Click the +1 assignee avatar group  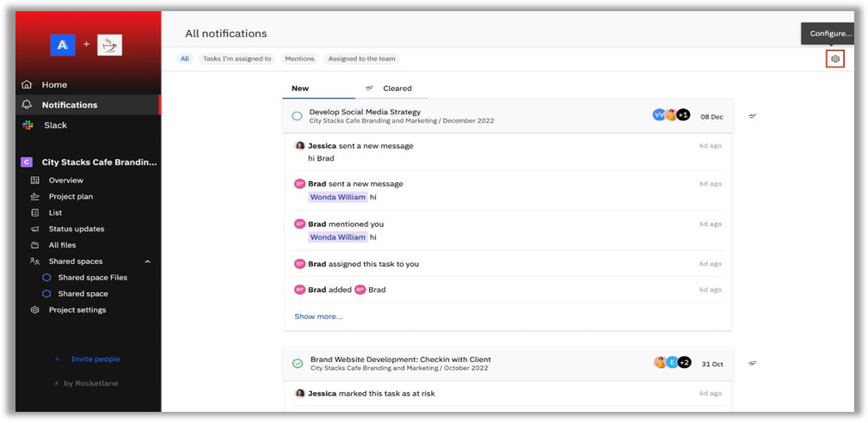point(683,115)
